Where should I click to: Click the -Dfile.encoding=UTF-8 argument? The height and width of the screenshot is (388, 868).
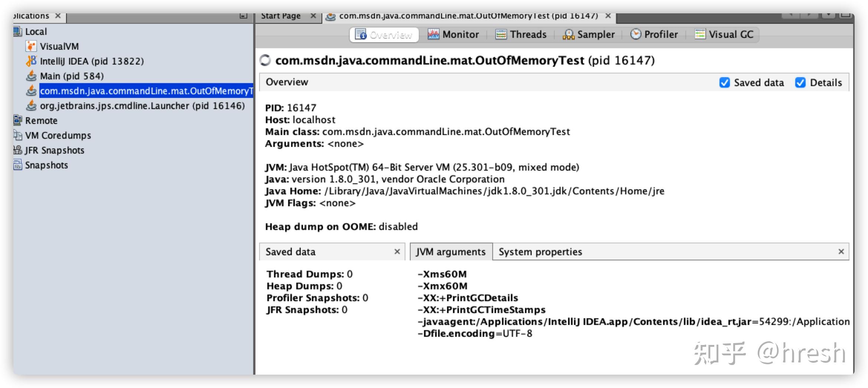tap(475, 333)
